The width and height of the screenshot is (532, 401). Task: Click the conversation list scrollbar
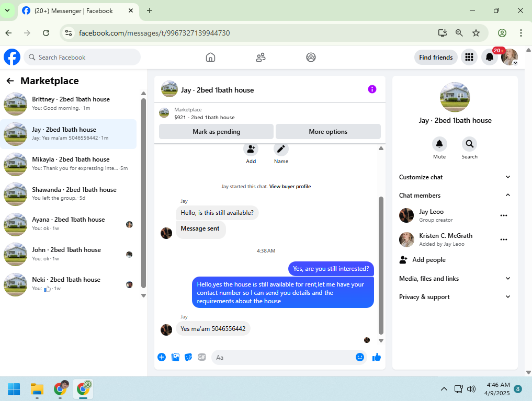click(143, 193)
